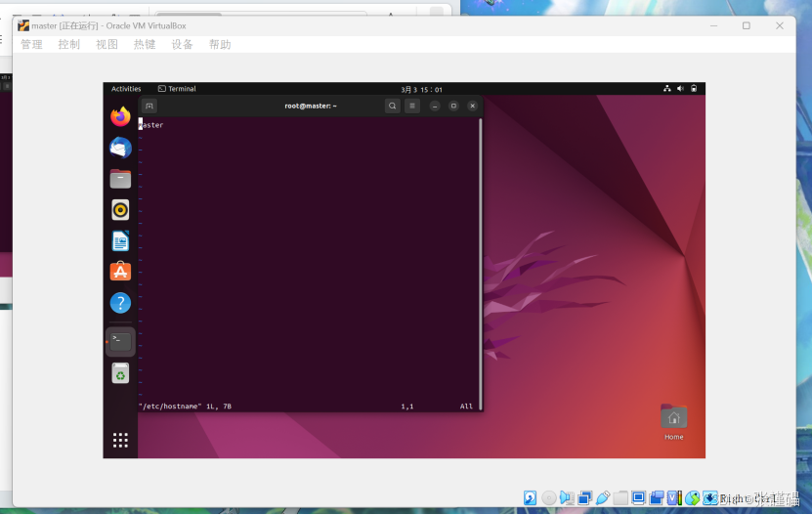Click the mouse integration status icon
812x515 pixels.
tap(693, 498)
